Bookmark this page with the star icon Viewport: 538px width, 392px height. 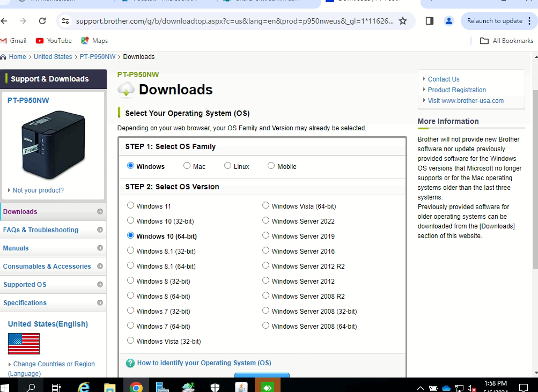point(403,21)
